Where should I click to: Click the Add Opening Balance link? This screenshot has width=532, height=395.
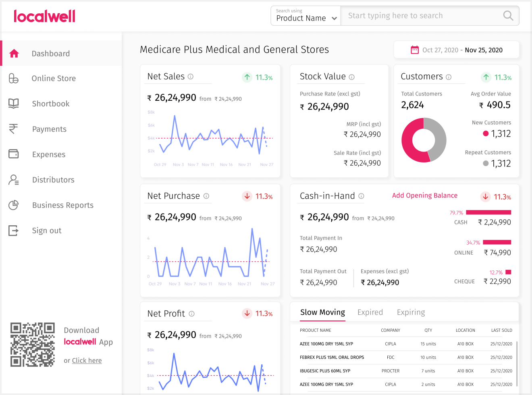tap(424, 195)
